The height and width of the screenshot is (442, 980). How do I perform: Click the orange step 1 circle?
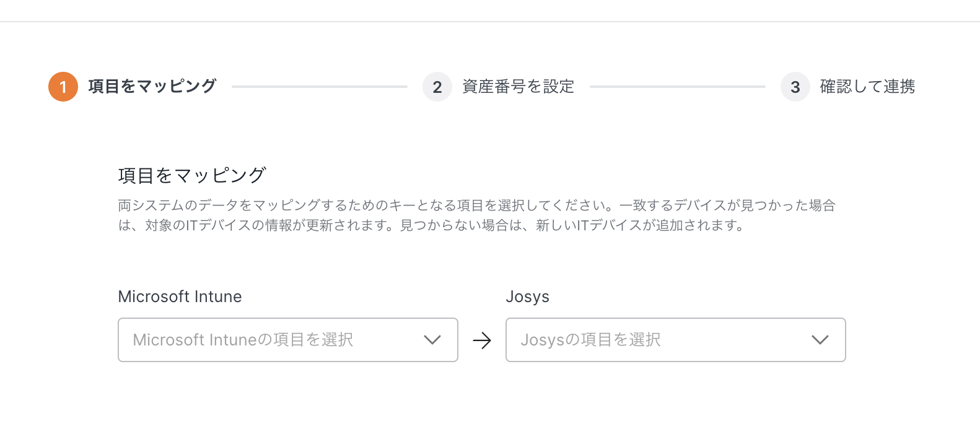point(63,87)
